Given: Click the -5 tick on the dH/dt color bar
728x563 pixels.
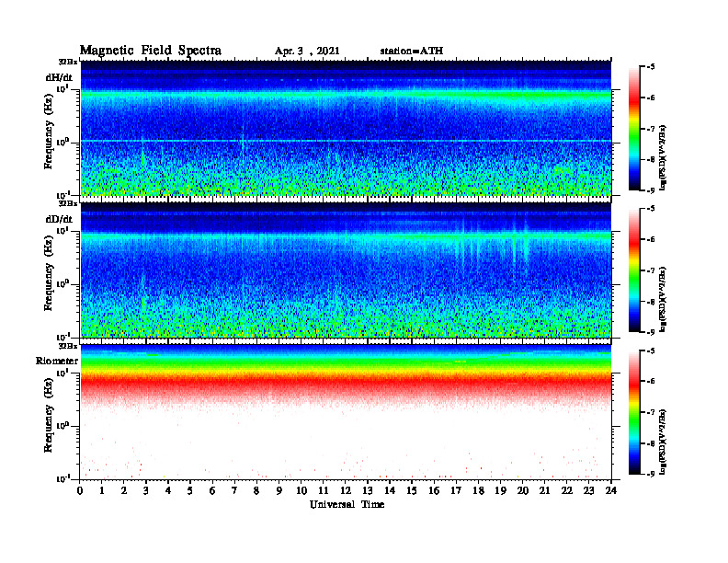Looking at the screenshot, I should 652,67.
